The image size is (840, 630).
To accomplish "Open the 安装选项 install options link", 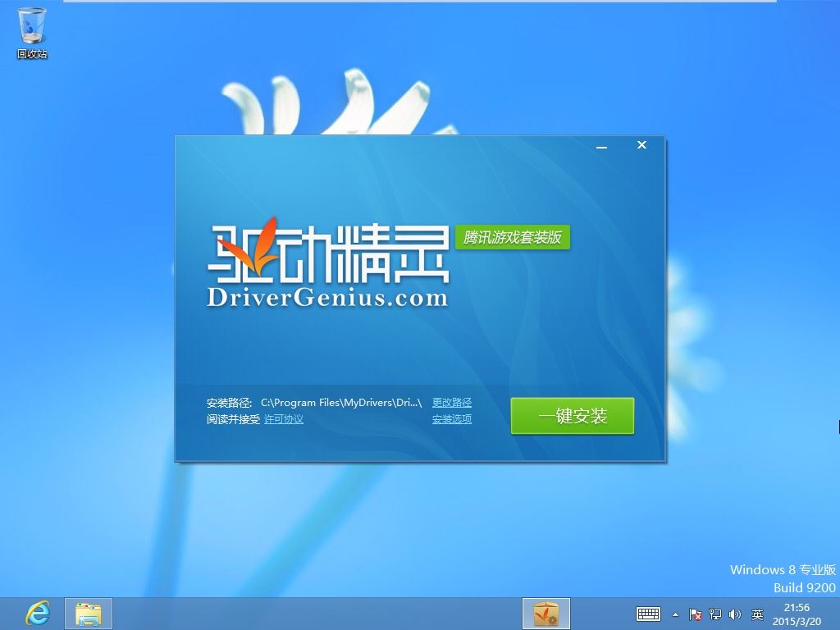I will pos(452,419).
